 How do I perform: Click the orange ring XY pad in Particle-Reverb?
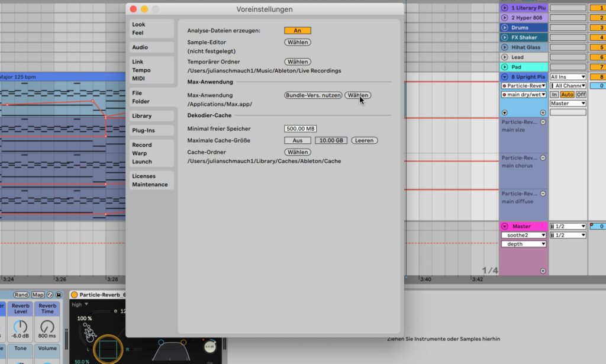pyautogui.click(x=108, y=349)
